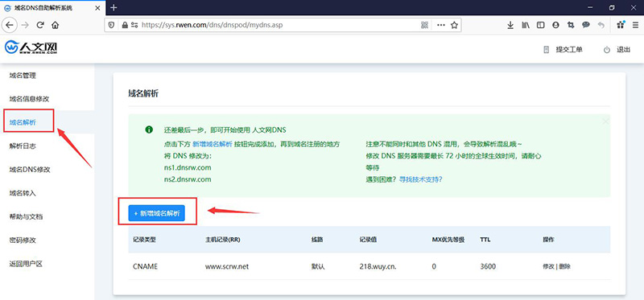
Task: Click the 退出 logout text
Action: pos(623,50)
